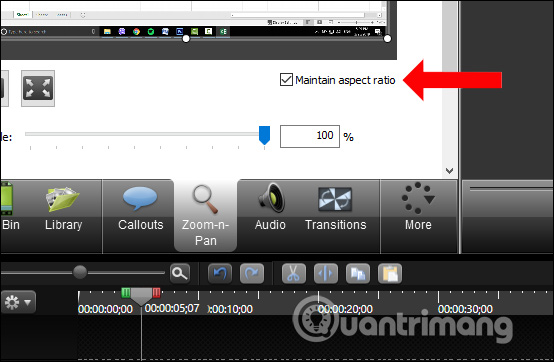Click the Copy icon in timeline toolbar

358,273
